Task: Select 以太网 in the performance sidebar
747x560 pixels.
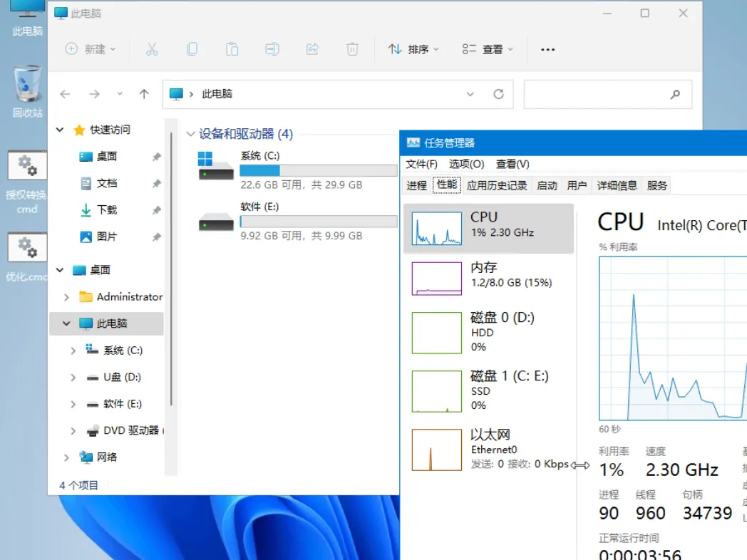Action: point(490,448)
